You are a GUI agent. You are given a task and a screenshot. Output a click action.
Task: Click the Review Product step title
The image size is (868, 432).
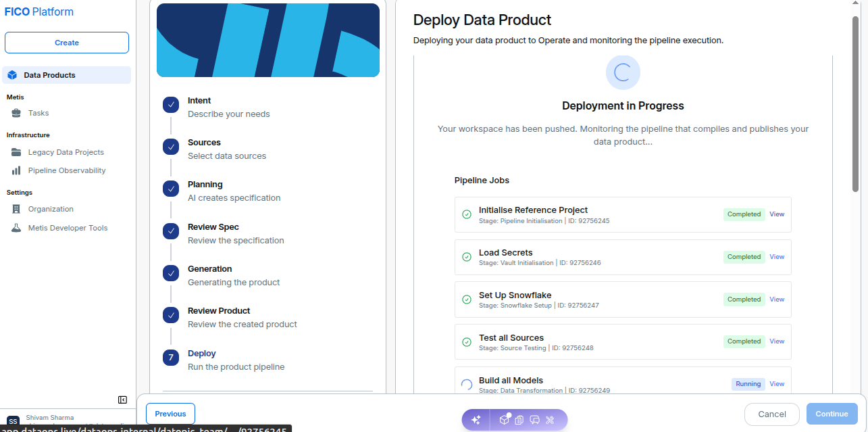(219, 311)
